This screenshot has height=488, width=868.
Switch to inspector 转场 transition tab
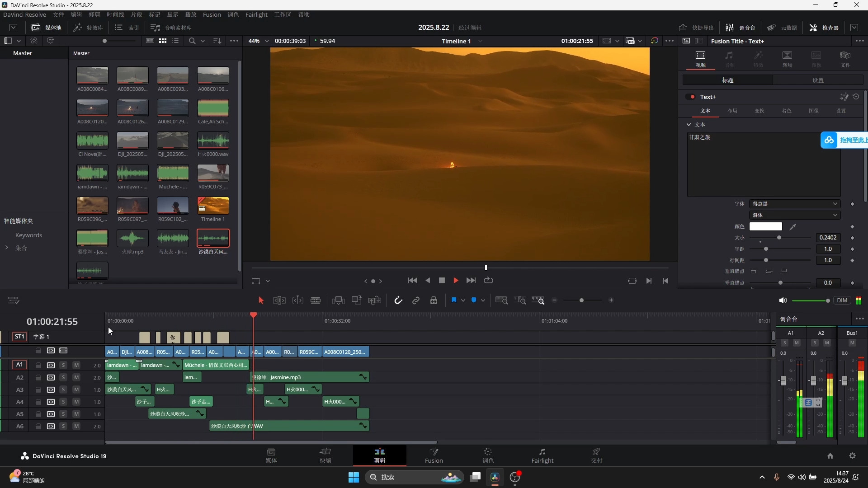point(787,59)
